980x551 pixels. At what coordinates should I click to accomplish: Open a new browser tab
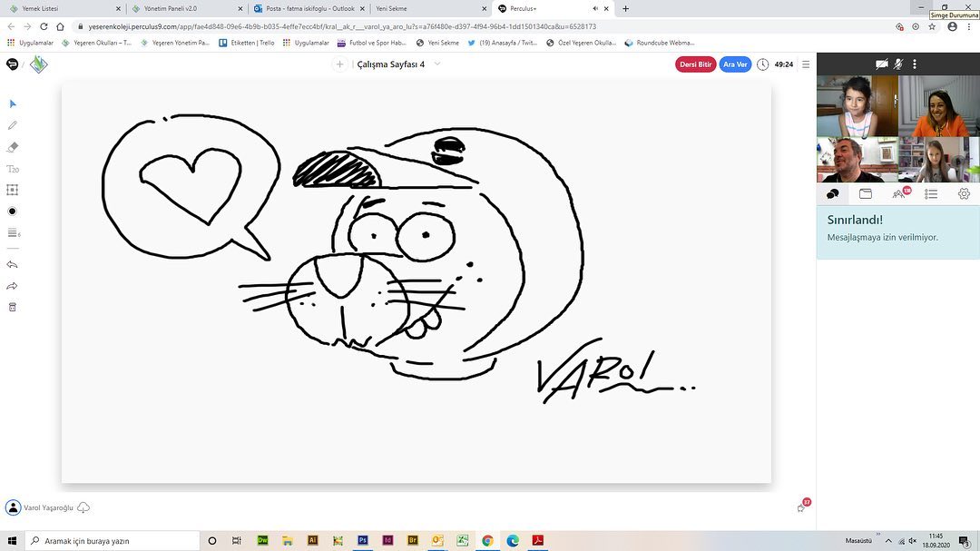click(625, 9)
